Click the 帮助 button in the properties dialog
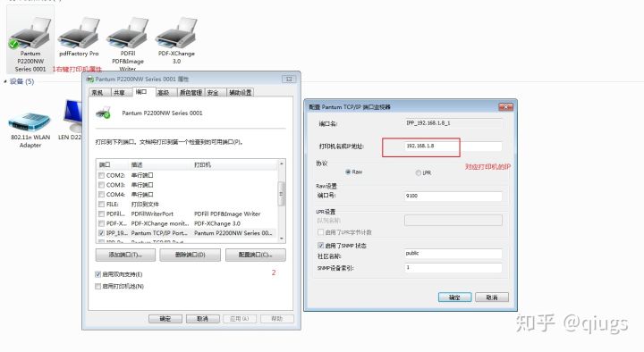This screenshot has width=644, height=352. pyautogui.click(x=276, y=319)
